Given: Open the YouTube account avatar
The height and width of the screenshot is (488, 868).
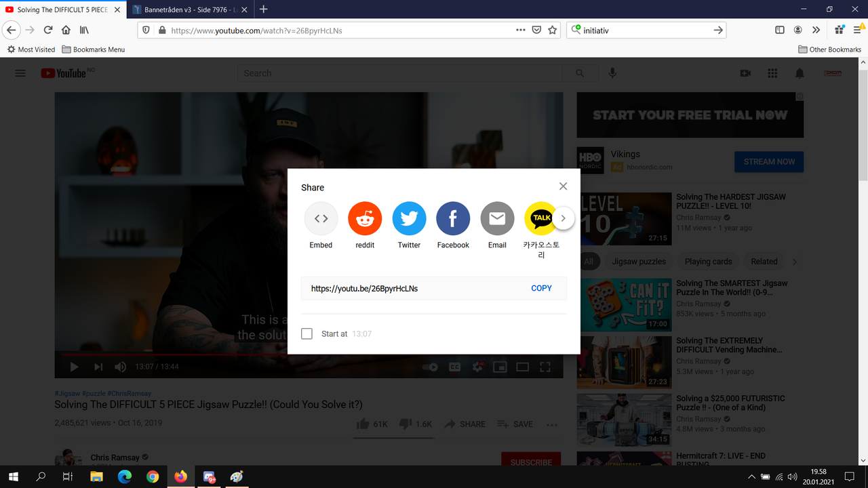Looking at the screenshot, I should coord(833,73).
